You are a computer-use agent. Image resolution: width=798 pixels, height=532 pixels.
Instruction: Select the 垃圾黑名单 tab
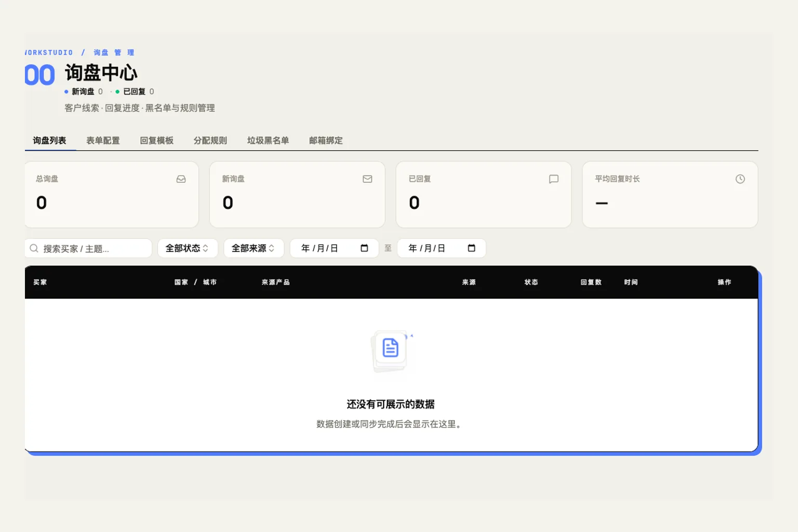268,141
